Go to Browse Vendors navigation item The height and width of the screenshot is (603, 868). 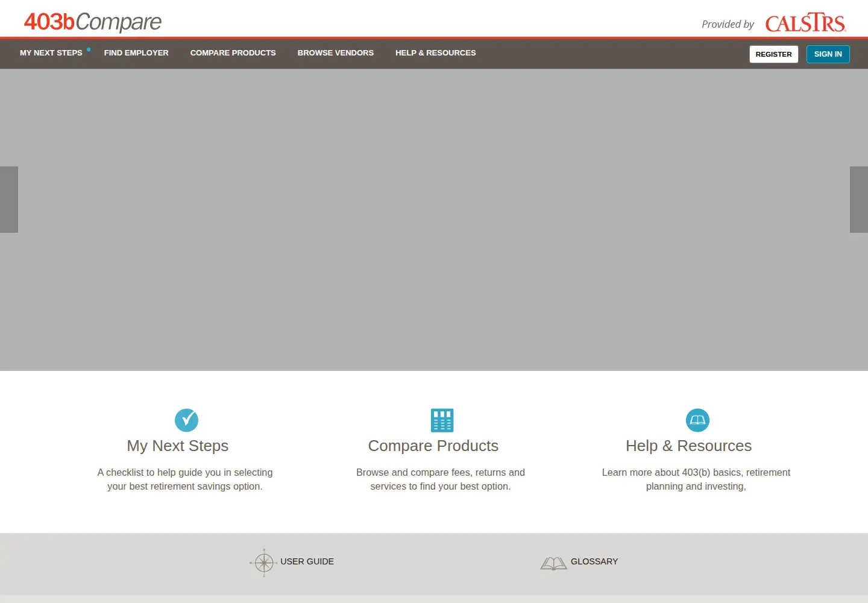(336, 53)
